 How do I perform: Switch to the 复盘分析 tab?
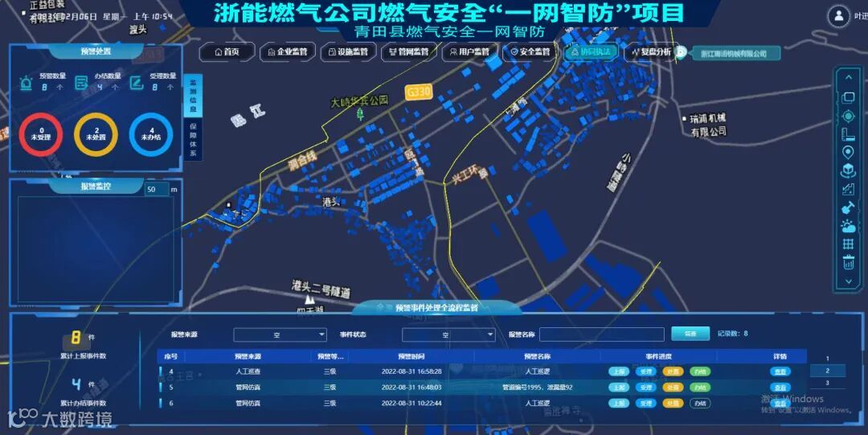pyautogui.click(x=650, y=52)
